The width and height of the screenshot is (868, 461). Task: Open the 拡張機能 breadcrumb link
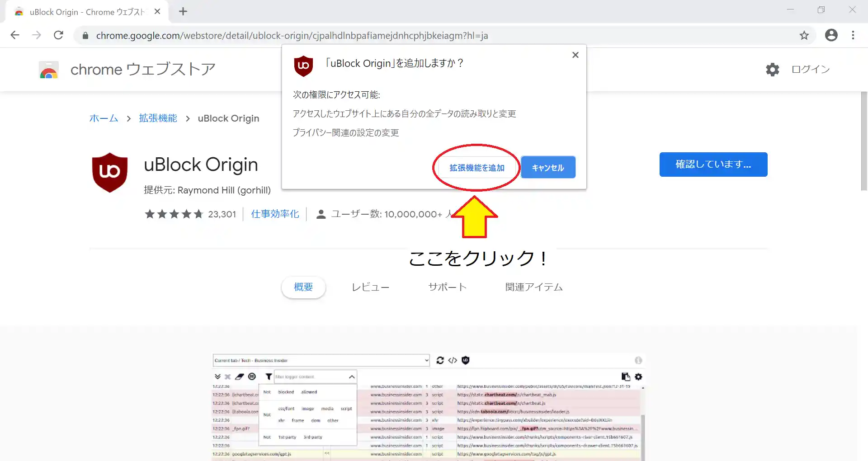tap(158, 118)
